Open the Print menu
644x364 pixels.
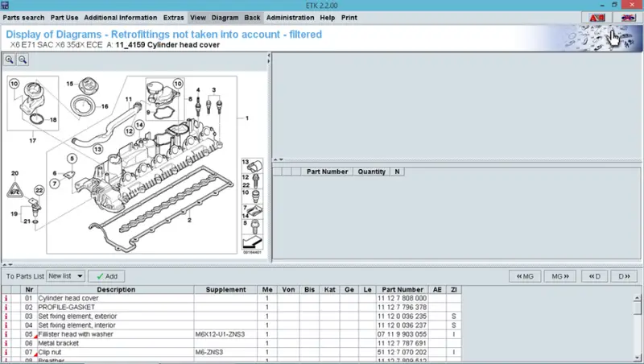(x=349, y=18)
